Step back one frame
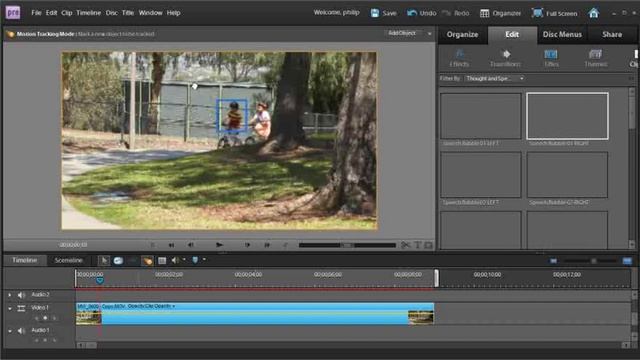The width and height of the screenshot is (640, 360). (191, 245)
